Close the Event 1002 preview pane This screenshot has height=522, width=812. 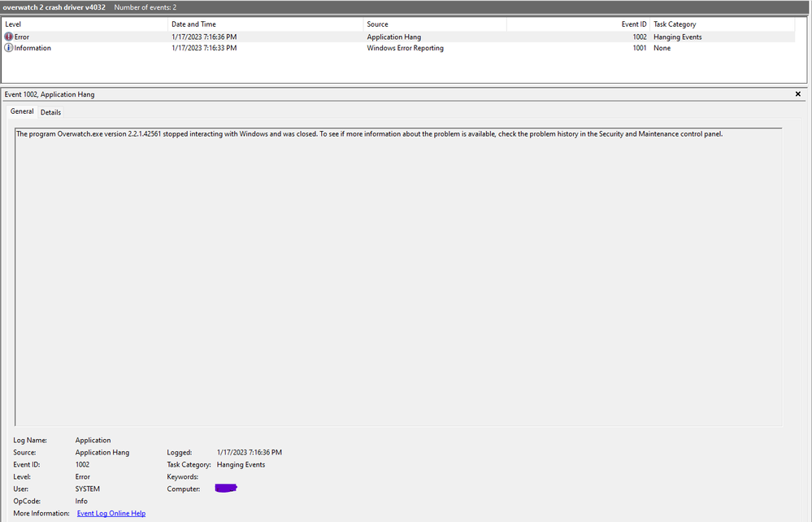tap(798, 94)
